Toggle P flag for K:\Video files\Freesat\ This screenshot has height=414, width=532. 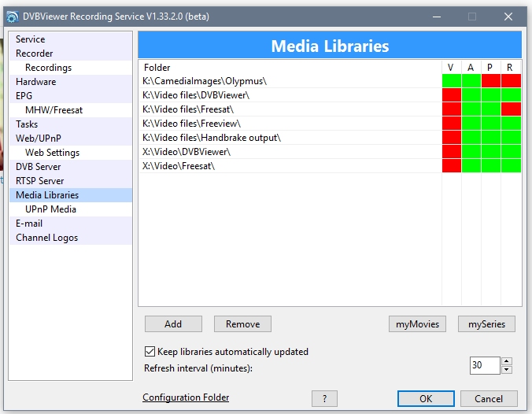pyautogui.click(x=491, y=109)
